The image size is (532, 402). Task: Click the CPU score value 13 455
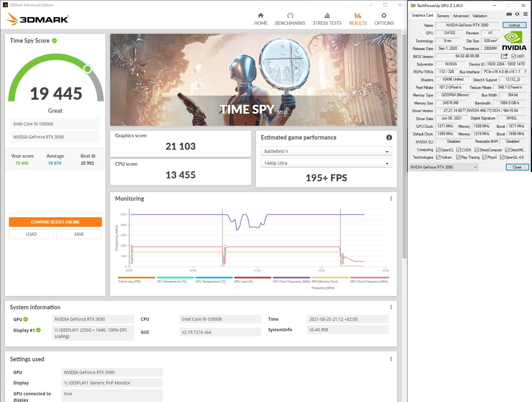click(x=181, y=175)
